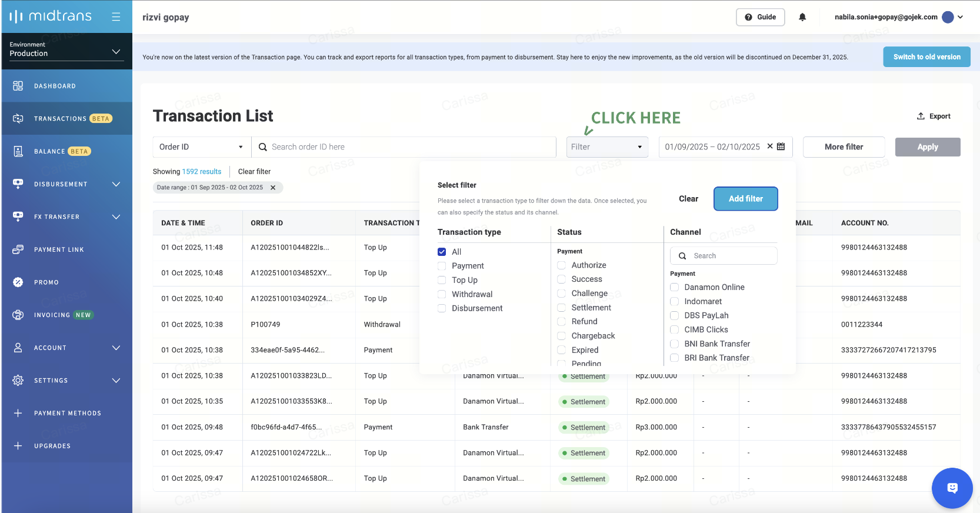The image size is (980, 513).
Task: Click the Settings gear icon
Action: (x=18, y=381)
